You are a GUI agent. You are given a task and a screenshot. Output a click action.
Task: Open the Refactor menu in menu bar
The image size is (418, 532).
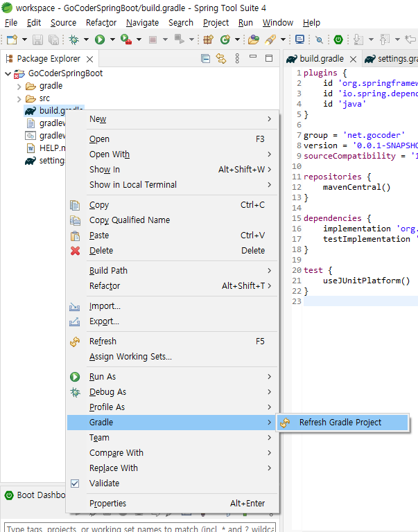(x=101, y=23)
